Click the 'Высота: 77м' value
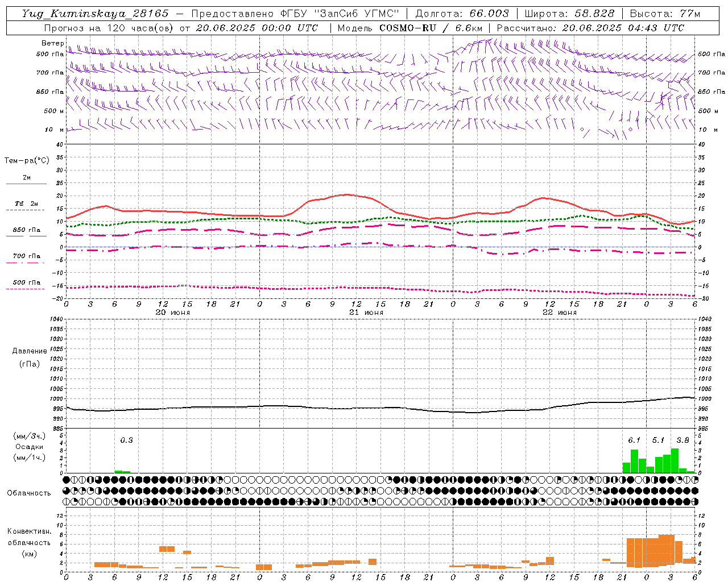728x582 pixels. tap(665, 14)
